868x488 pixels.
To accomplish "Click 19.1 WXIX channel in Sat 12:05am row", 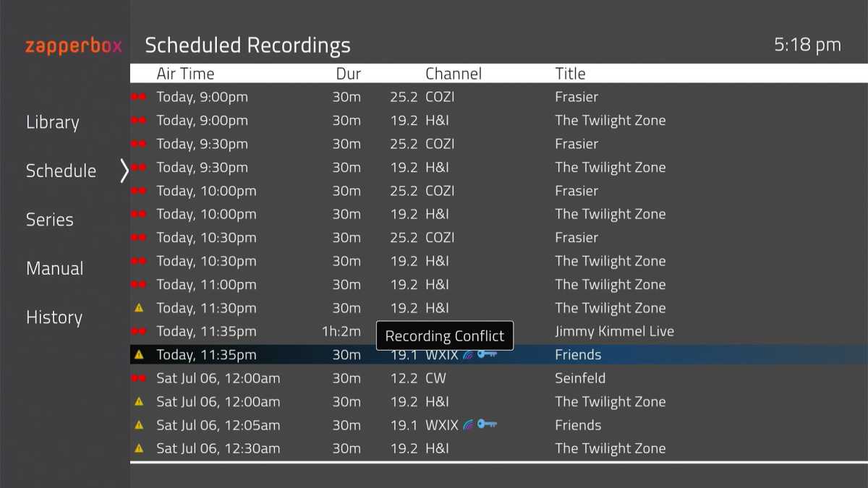I will click(425, 425).
